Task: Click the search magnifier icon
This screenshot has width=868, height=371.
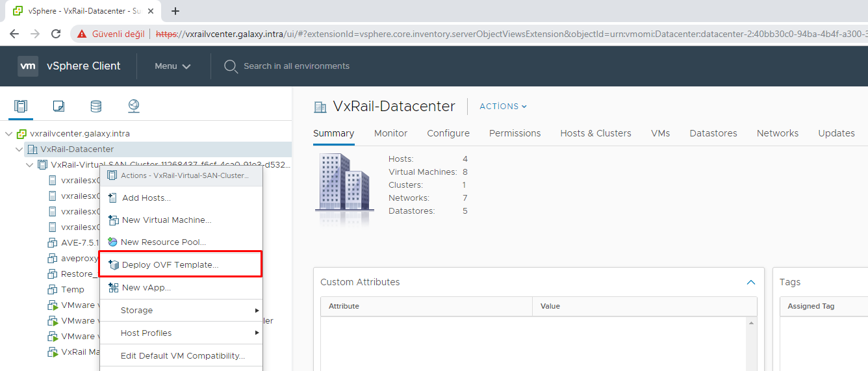Action: click(230, 66)
